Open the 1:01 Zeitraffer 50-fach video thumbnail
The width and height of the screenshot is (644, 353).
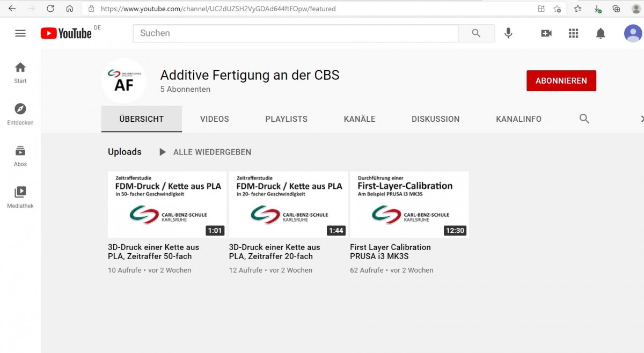[x=167, y=204]
